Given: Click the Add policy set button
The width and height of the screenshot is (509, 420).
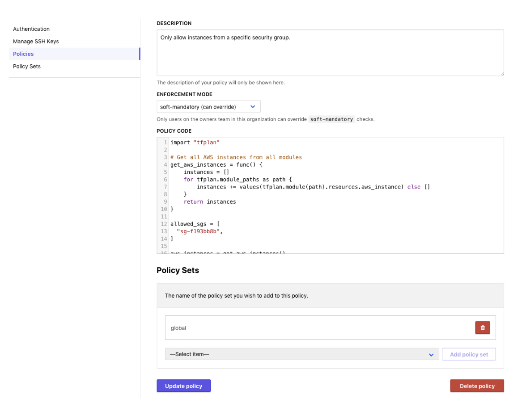Looking at the screenshot, I should coord(469,354).
